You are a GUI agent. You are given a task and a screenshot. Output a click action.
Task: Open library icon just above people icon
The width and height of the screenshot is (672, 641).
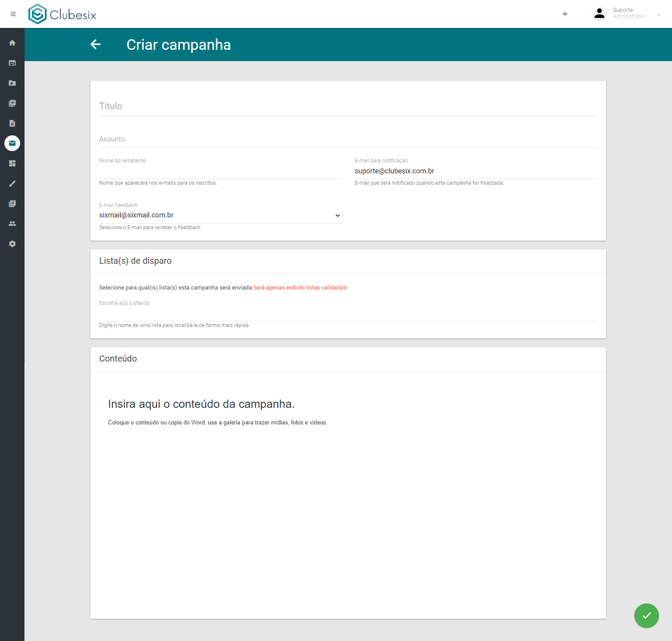pos(12,203)
